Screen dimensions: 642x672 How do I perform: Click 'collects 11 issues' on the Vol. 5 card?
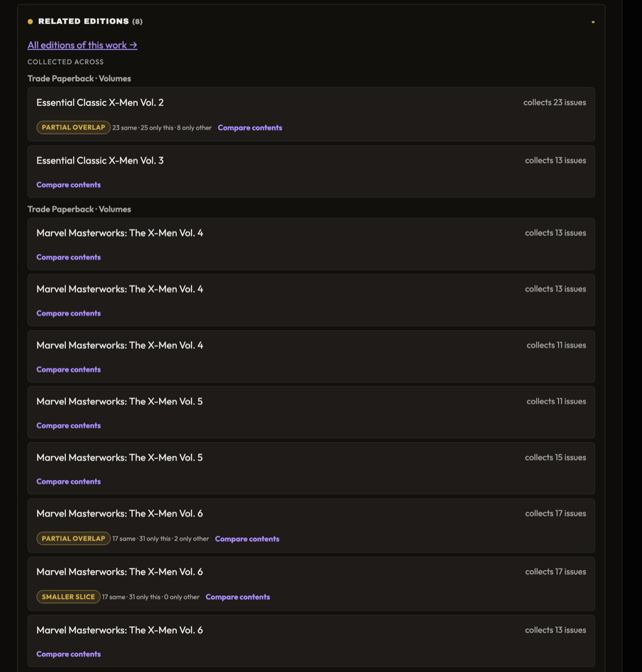pos(556,401)
